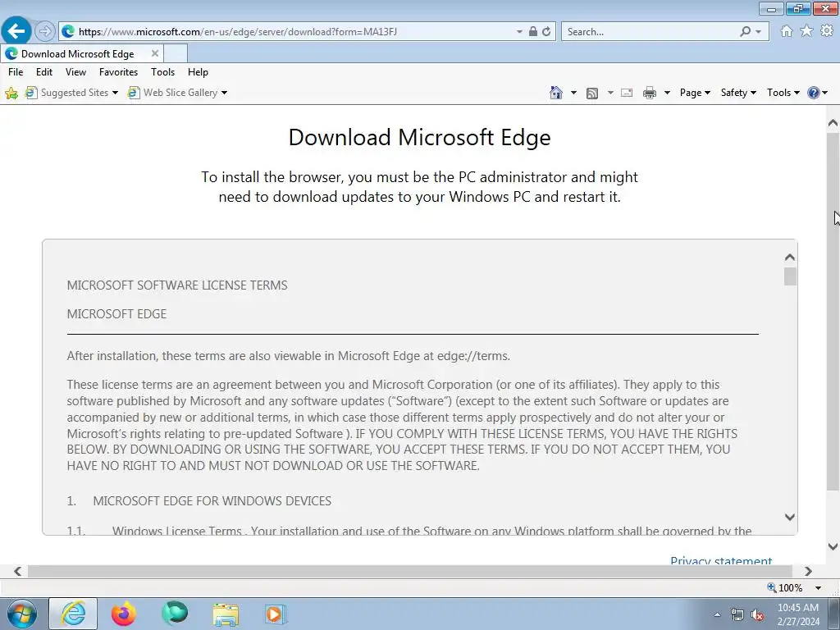The image size is (840, 630).
Task: Open the gear Tools icon at top right
Action: [827, 31]
